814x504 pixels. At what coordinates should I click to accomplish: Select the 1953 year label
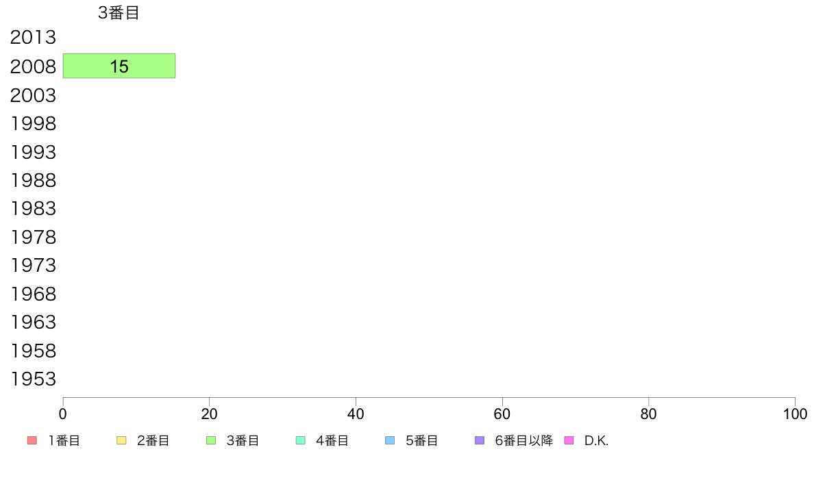[33, 379]
